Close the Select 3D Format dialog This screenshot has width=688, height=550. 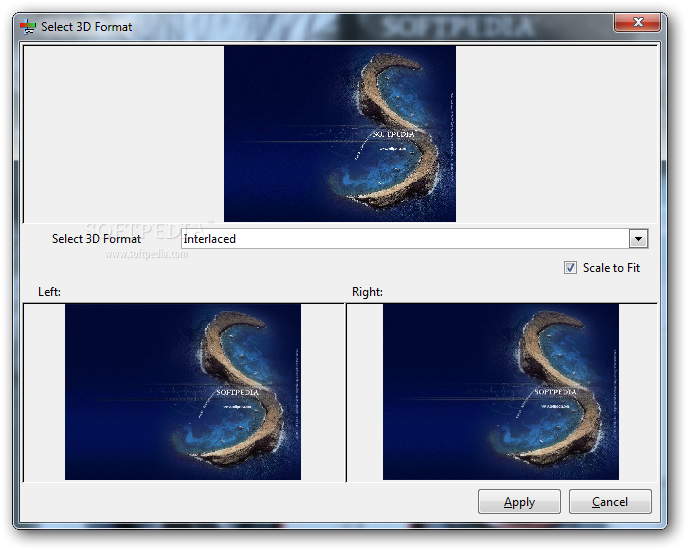tap(638, 22)
